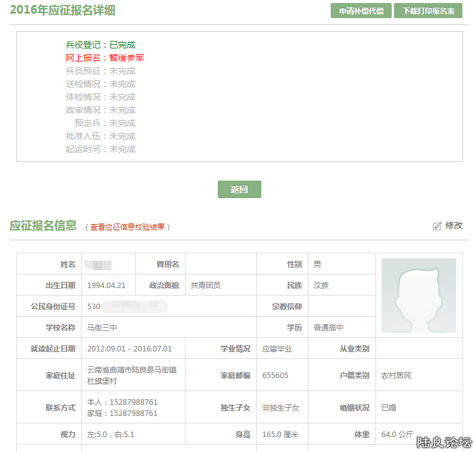The image size is (476, 452).
Task: Click 应届毕业 academic status value
Action: pos(277,348)
